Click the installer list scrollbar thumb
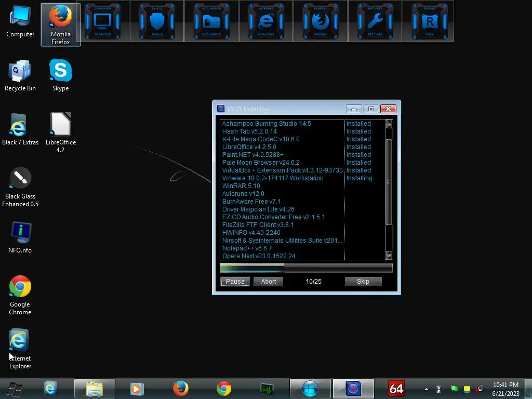The width and height of the screenshot is (532, 399). pos(389,182)
